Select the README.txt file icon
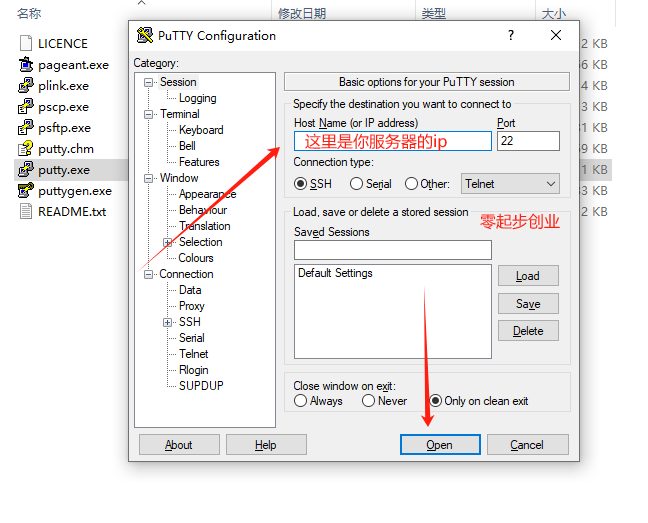Screen dimensions: 648x523 27,212
